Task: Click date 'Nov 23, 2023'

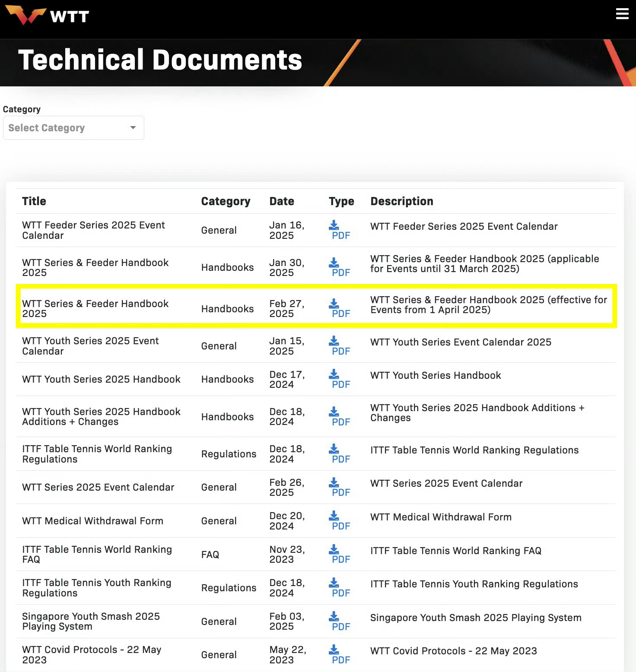Action: point(287,554)
